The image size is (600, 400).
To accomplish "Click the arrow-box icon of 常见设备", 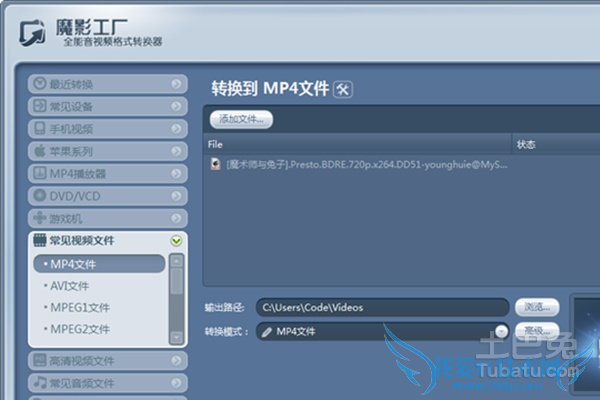I will [x=40, y=106].
